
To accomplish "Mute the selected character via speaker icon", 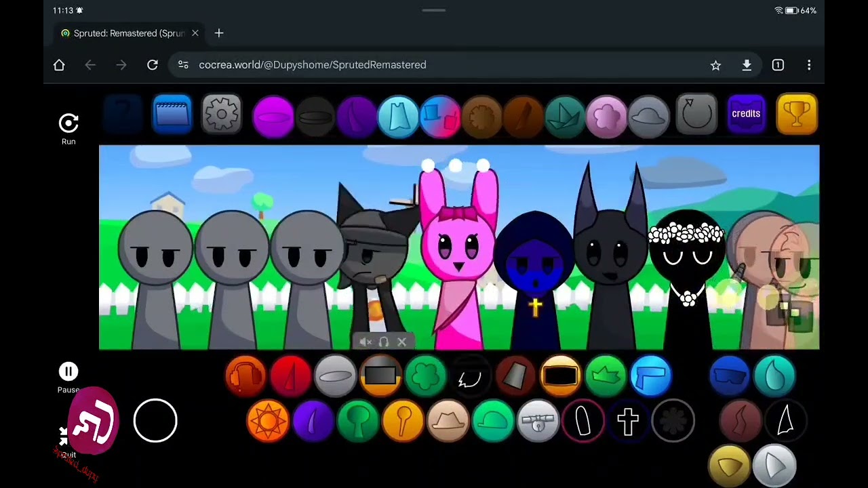I will [x=366, y=342].
